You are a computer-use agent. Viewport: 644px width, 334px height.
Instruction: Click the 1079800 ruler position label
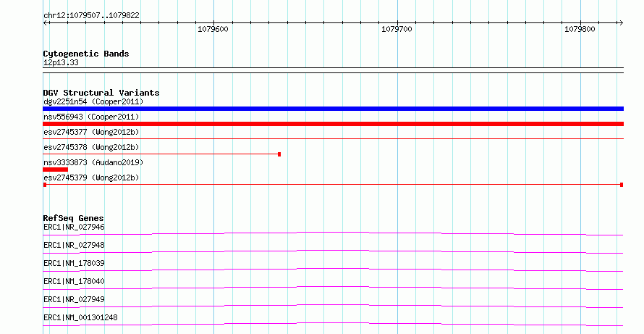click(580, 29)
